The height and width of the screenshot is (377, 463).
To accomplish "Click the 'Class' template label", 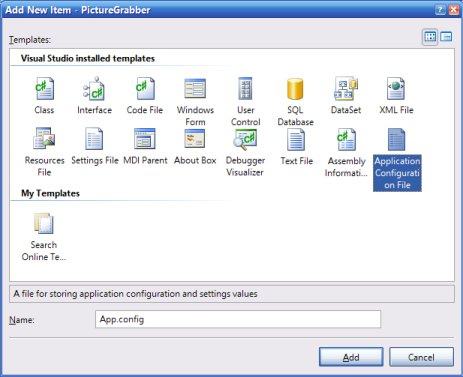I will click(x=44, y=110).
